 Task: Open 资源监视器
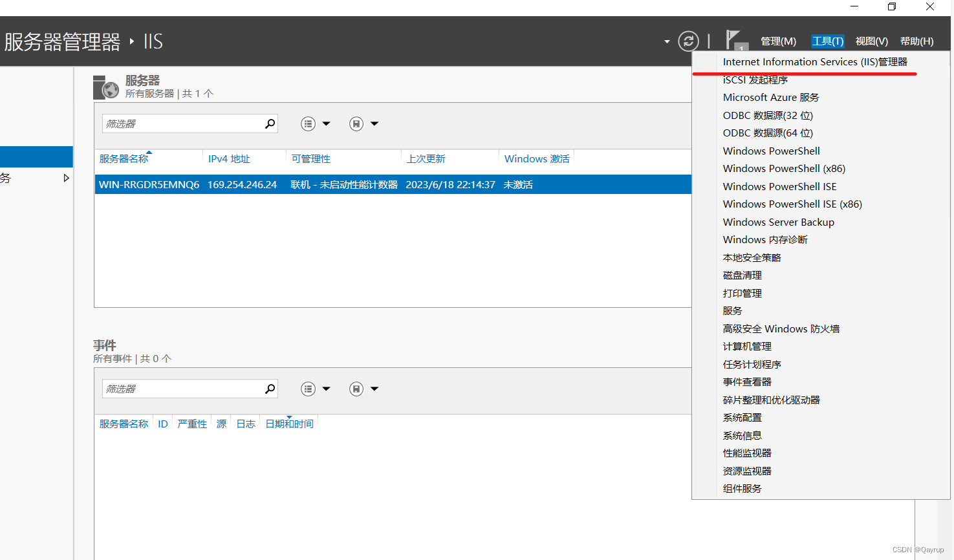point(747,471)
